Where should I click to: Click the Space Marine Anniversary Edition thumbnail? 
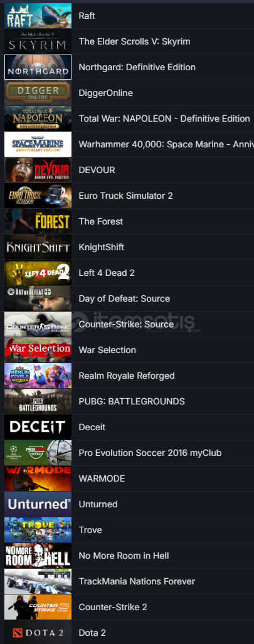click(x=38, y=144)
